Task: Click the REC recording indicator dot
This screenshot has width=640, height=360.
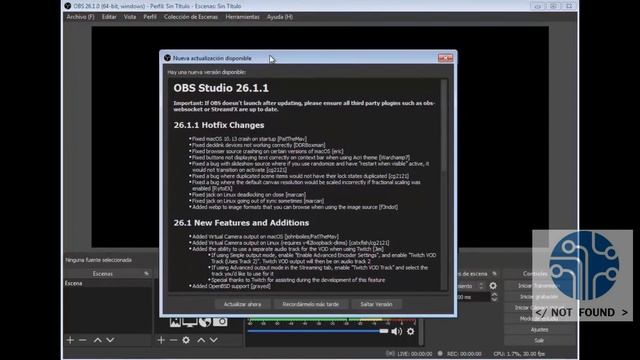Action: tap(440, 353)
